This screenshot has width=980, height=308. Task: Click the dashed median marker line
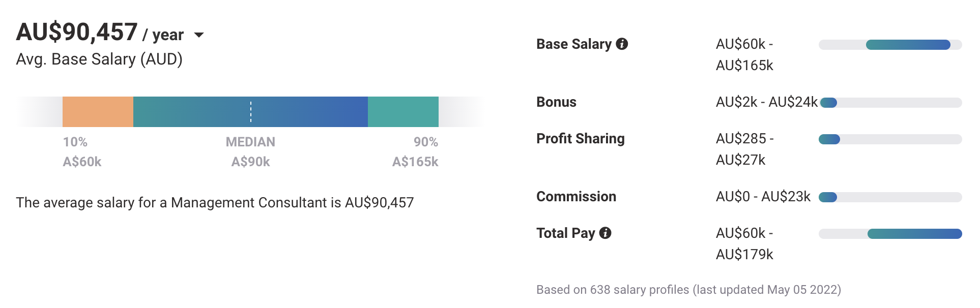pyautogui.click(x=251, y=112)
